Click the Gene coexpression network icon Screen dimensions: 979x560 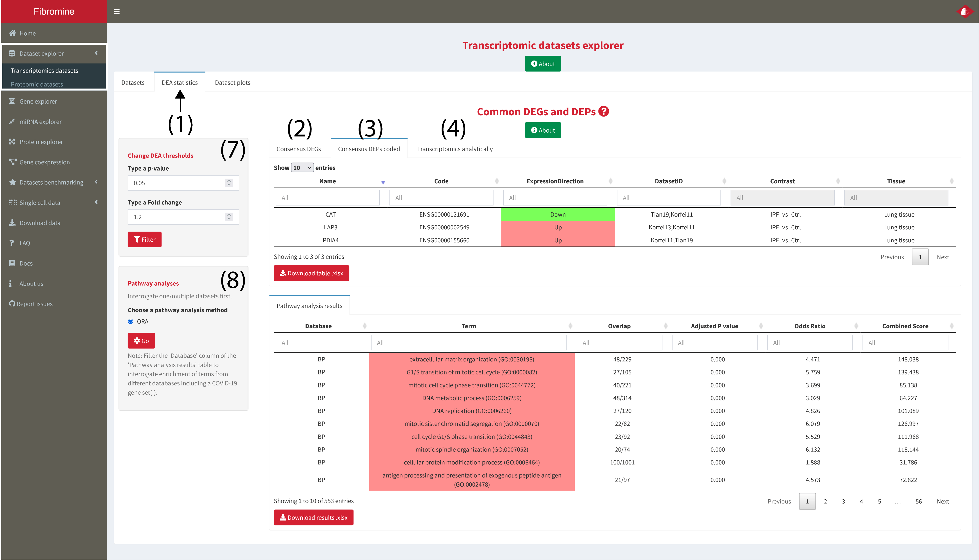(x=13, y=162)
